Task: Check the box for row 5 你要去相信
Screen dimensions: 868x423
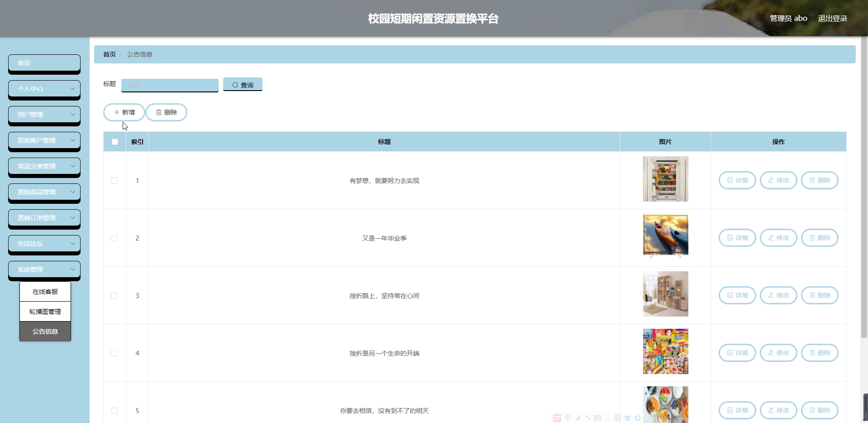Action: pyautogui.click(x=114, y=411)
